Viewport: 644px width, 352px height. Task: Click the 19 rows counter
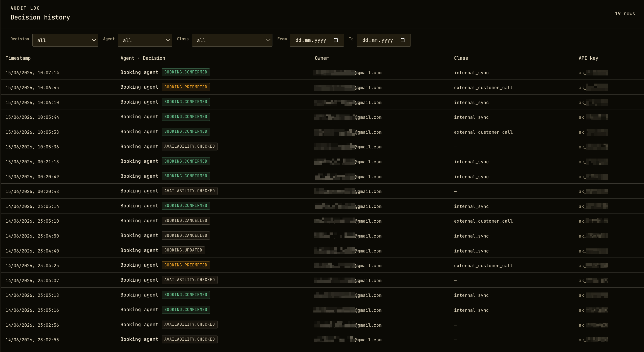click(625, 14)
